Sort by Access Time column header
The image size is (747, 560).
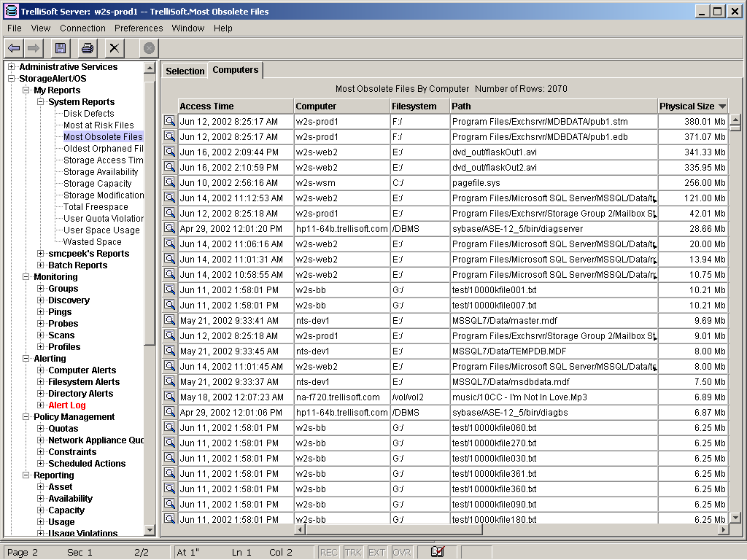236,106
